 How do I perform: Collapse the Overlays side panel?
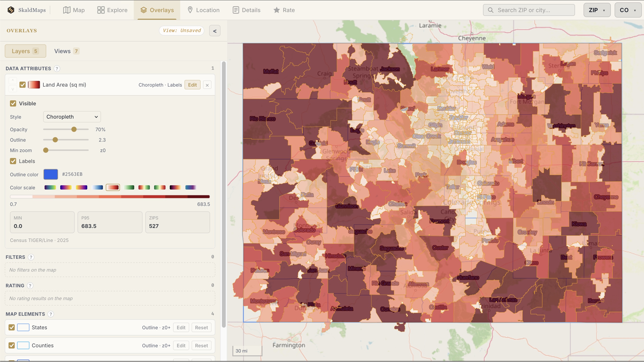pyautogui.click(x=215, y=31)
